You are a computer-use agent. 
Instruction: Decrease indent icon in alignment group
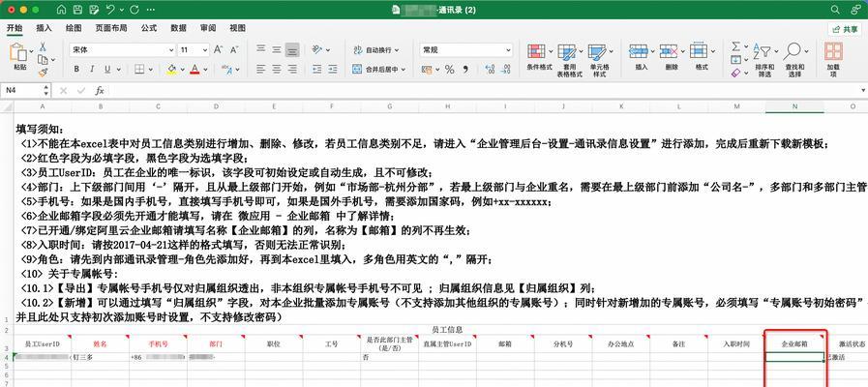[317, 70]
